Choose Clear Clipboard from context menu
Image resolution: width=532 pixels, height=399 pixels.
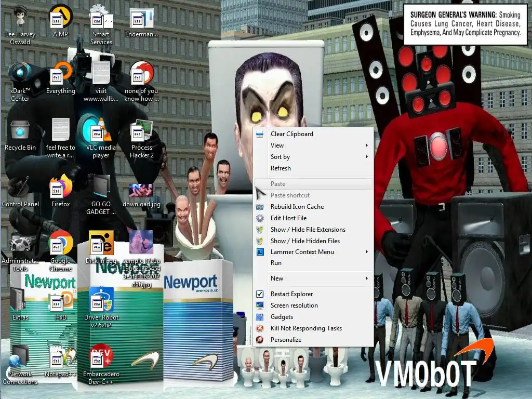pos(313,134)
